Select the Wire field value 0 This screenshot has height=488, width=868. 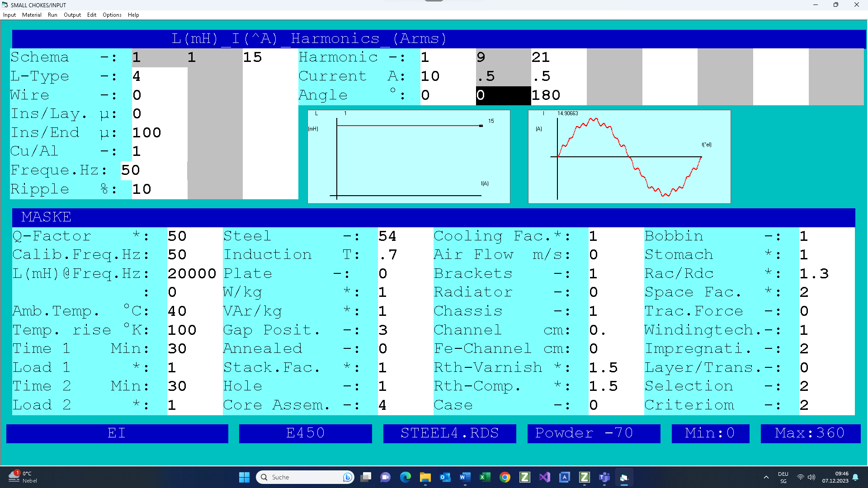point(160,95)
